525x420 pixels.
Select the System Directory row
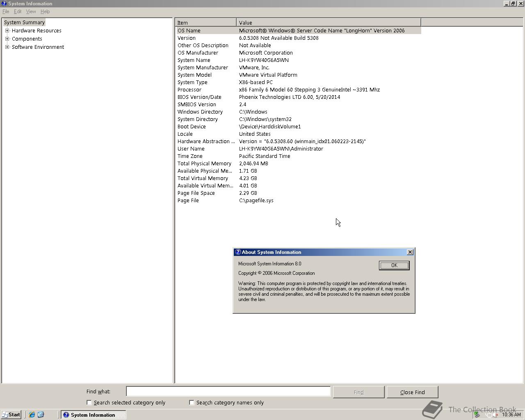pyautogui.click(x=299, y=119)
